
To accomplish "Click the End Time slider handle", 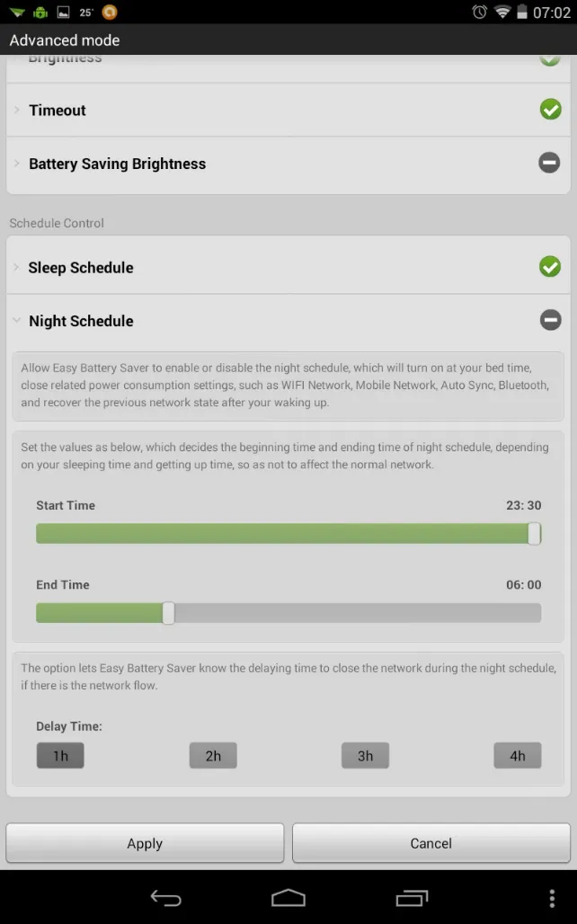I will (168, 613).
